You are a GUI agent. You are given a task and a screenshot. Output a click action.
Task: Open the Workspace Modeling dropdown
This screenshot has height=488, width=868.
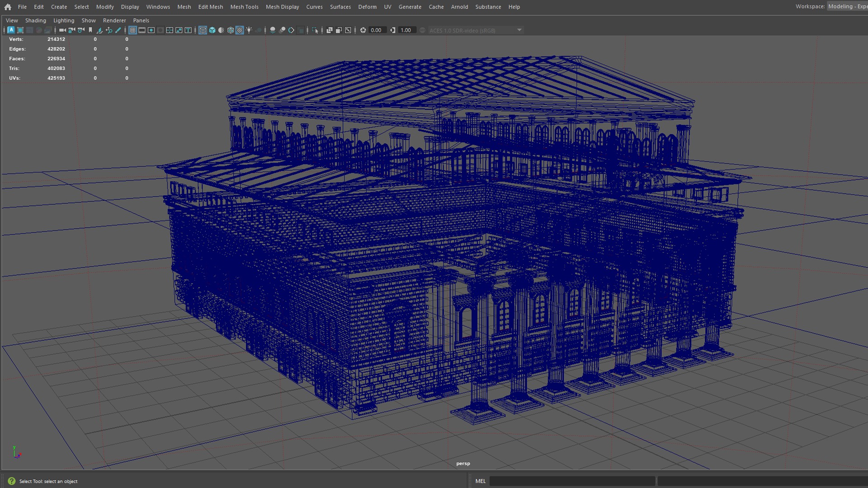847,6
